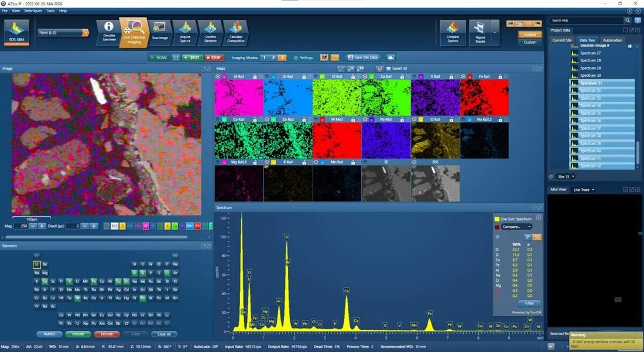Expand the Point & ID dropdown
This screenshot has width=644, height=352.
85,33
